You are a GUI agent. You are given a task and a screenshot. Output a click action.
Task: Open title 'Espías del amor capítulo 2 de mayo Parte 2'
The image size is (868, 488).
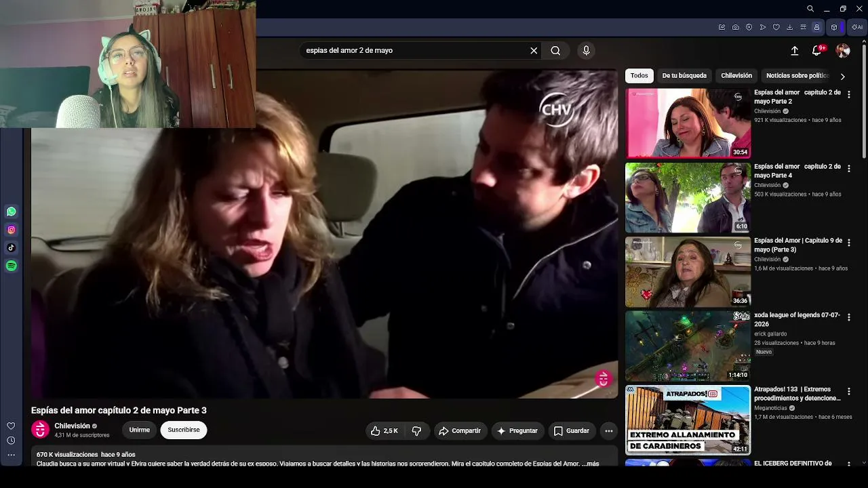[797, 97]
